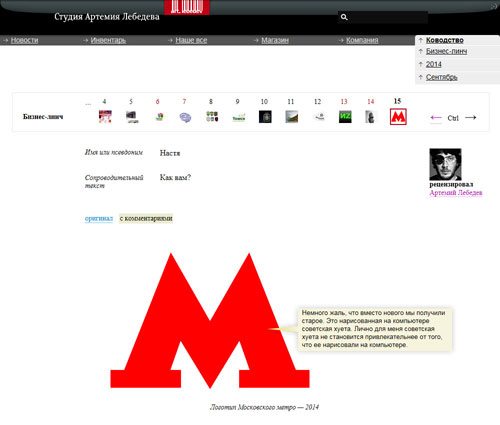500x425 pixels.
Task: Focus the dark search input field
Action: click(388, 17)
